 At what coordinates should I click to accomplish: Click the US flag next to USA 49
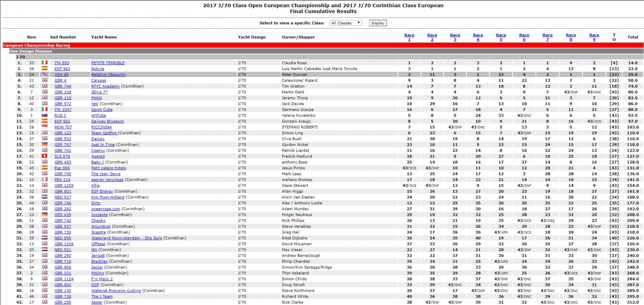[x=44, y=74]
